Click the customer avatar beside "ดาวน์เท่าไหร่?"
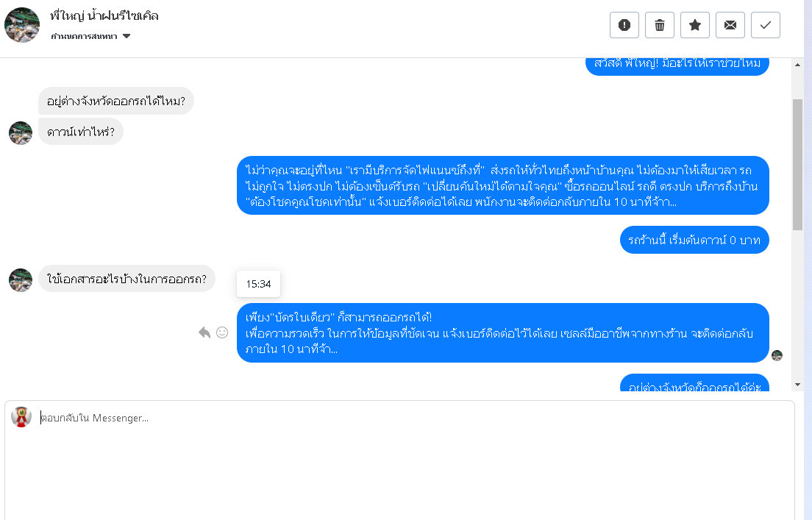The width and height of the screenshot is (812, 520). [x=21, y=133]
